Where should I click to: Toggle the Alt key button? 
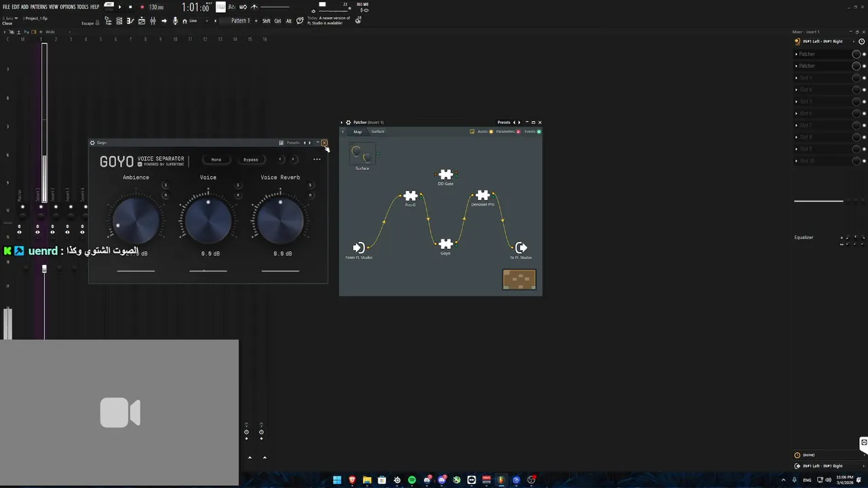pos(289,21)
